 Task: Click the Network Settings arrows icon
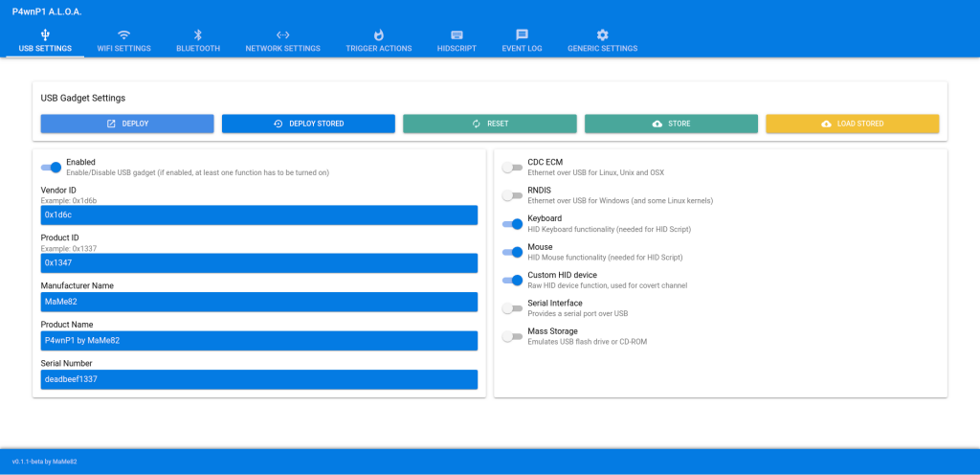coord(282,34)
